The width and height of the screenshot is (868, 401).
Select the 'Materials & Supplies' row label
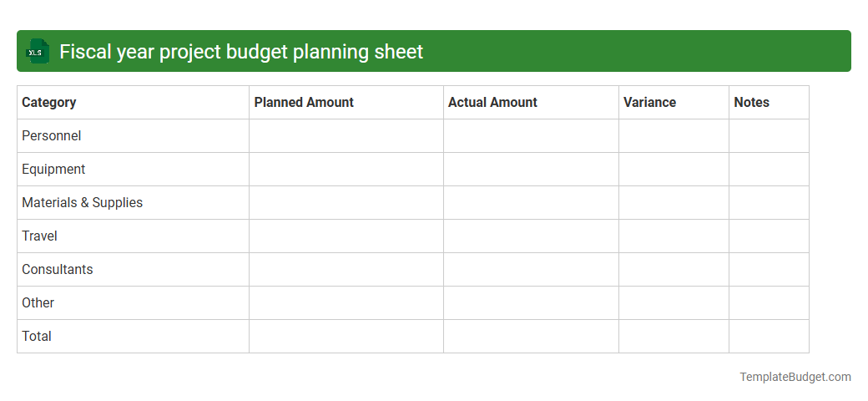(x=82, y=203)
